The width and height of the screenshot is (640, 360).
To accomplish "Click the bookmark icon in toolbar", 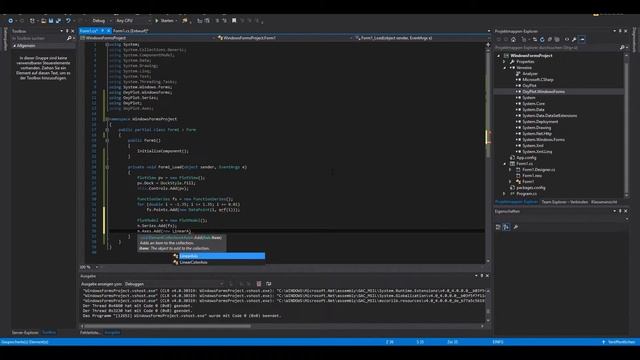I will [234, 20].
